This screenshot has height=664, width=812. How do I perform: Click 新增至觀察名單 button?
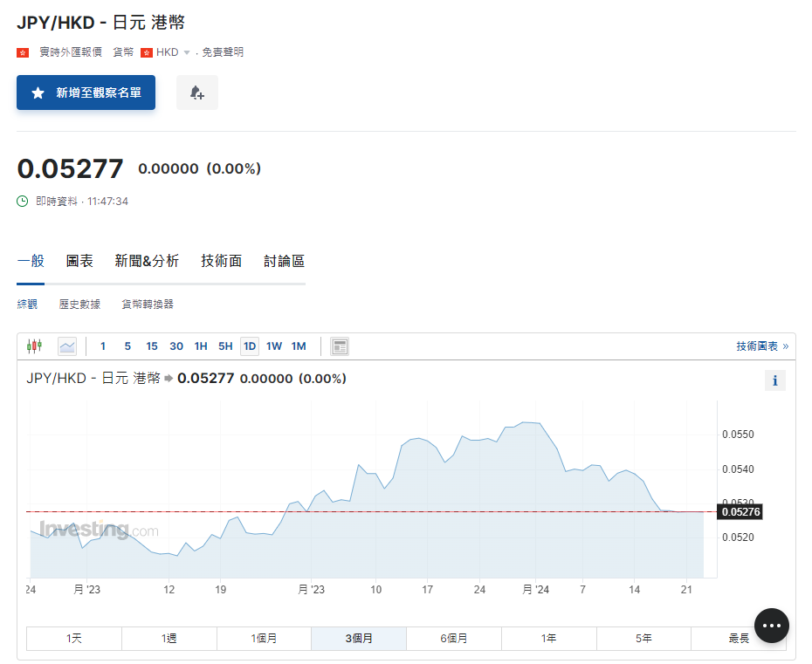[x=86, y=92]
